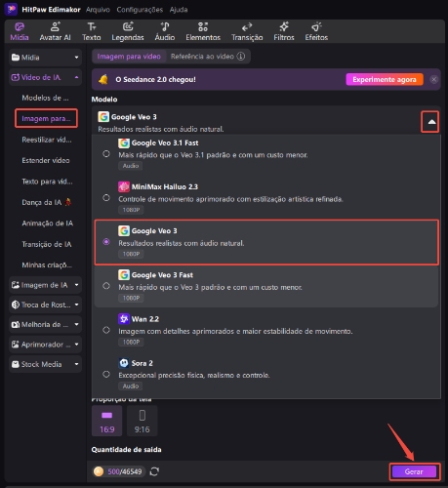448x488 pixels.
Task: Expand the Mídia sidebar section
Action: click(x=45, y=58)
